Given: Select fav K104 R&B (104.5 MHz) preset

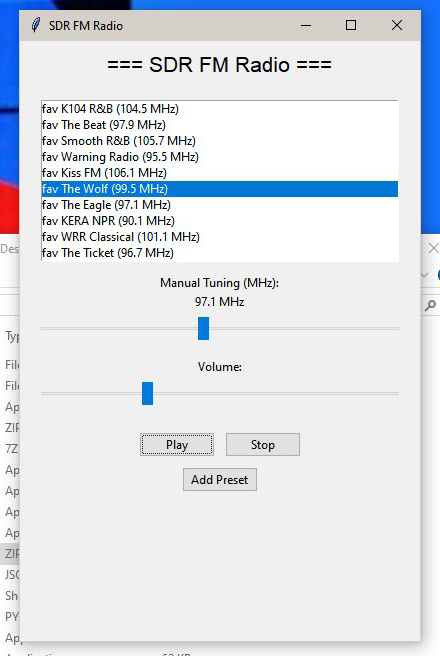Looking at the screenshot, I should tap(220, 109).
